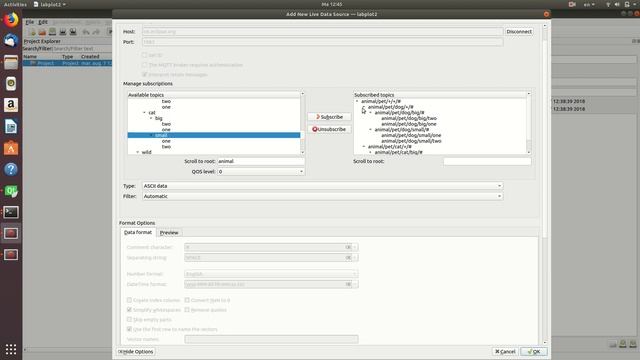Collapse the cat node in Available topics
The image size is (640, 360).
(x=144, y=113)
